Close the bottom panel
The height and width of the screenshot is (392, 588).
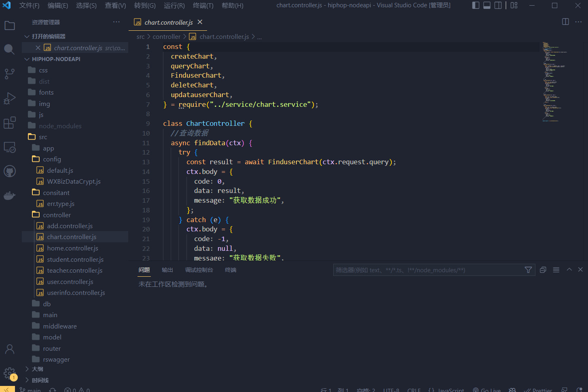(x=580, y=269)
